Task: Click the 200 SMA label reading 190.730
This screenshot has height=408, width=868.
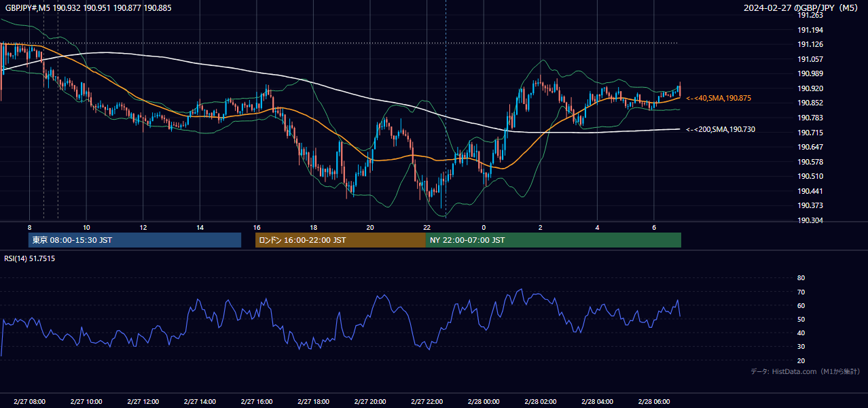Action: (721, 129)
